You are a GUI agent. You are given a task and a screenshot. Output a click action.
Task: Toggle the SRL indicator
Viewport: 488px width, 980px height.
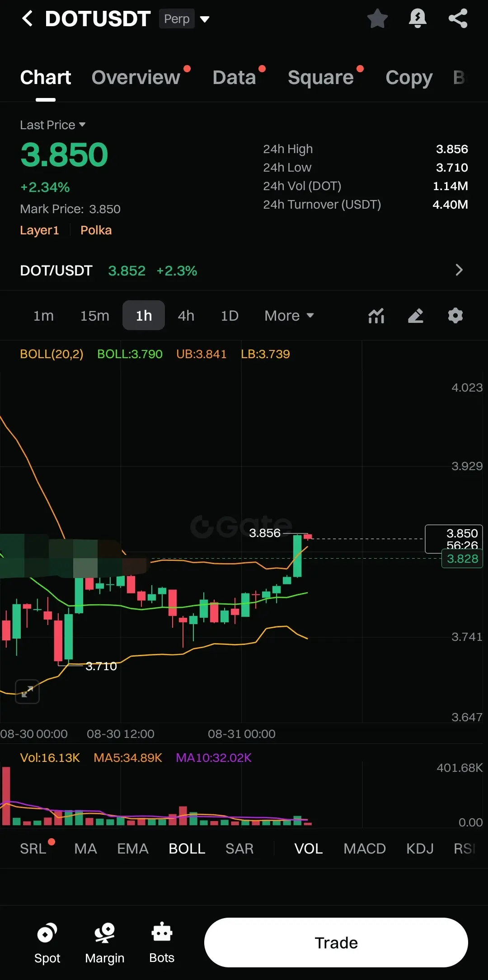point(33,849)
